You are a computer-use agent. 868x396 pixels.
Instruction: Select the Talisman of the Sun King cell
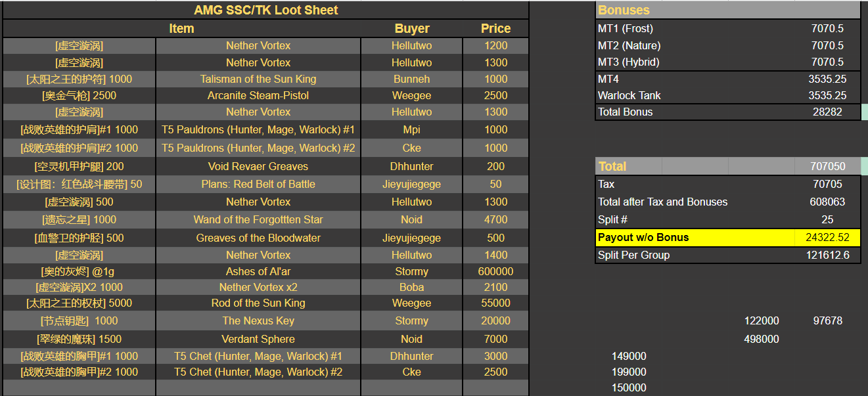coord(258,79)
